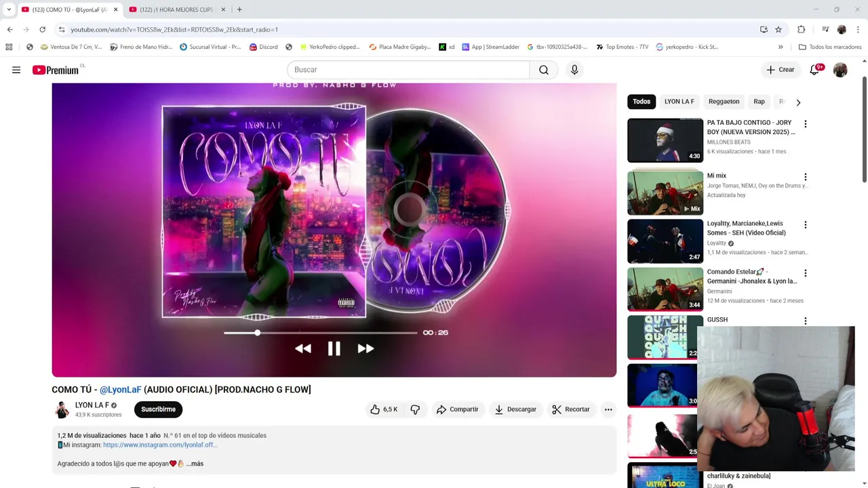Open options for Comando Estelar video
This screenshot has width=868, height=488.
click(805, 273)
